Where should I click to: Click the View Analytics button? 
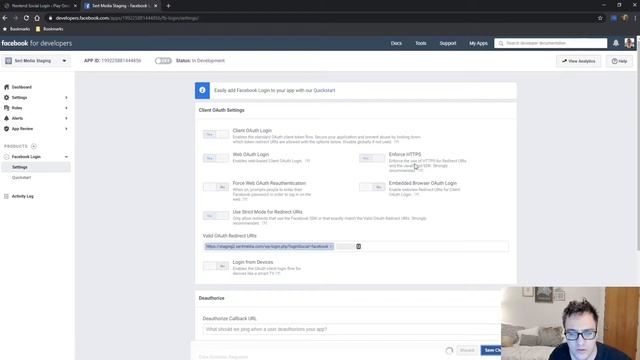click(578, 61)
